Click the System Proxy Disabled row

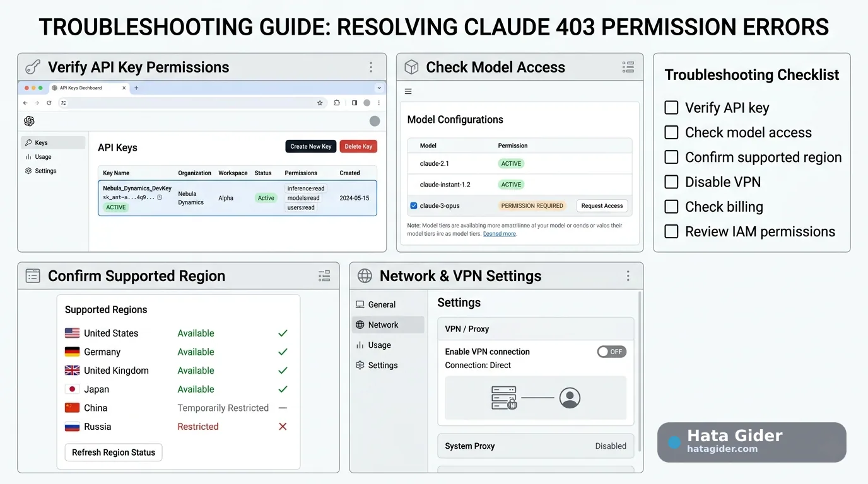[536, 446]
